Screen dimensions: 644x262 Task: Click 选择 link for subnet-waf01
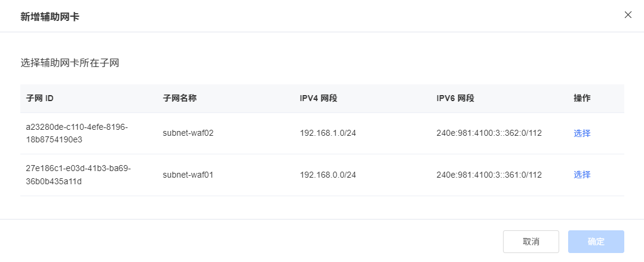point(582,175)
